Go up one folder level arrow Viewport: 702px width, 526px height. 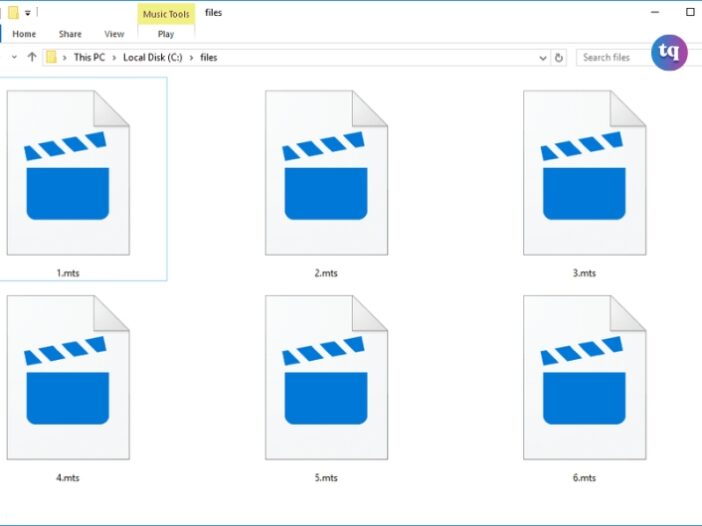[32, 57]
